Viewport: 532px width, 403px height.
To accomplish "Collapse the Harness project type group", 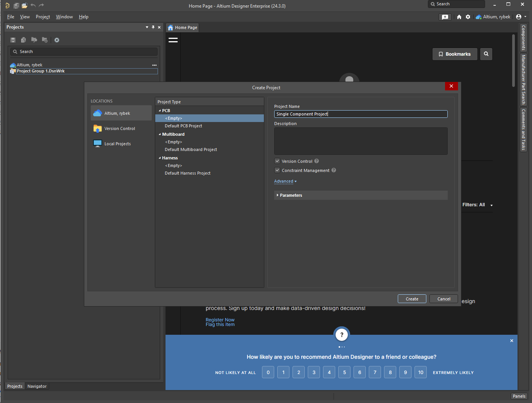I will (x=160, y=158).
